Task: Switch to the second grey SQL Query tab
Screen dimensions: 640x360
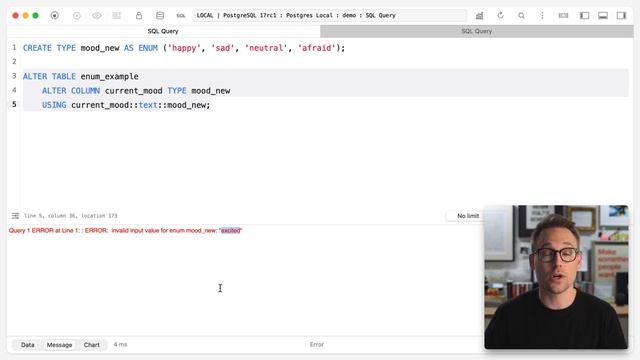Action: tap(477, 31)
